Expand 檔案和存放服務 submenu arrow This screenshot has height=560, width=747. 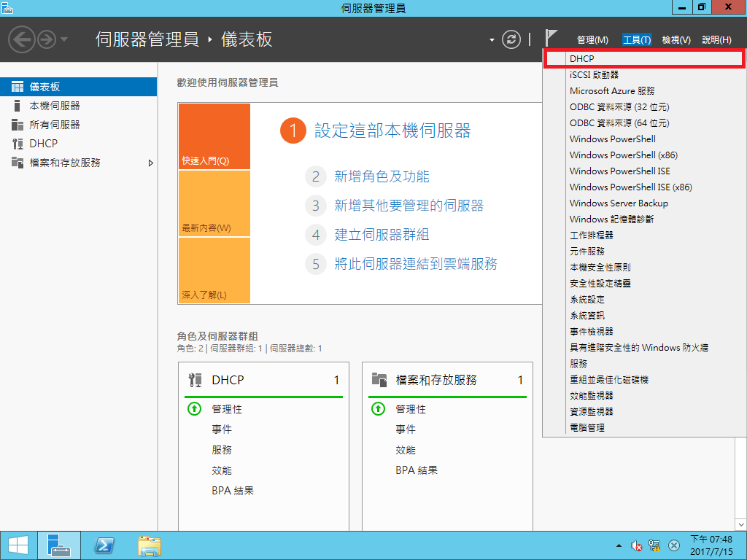coord(150,163)
